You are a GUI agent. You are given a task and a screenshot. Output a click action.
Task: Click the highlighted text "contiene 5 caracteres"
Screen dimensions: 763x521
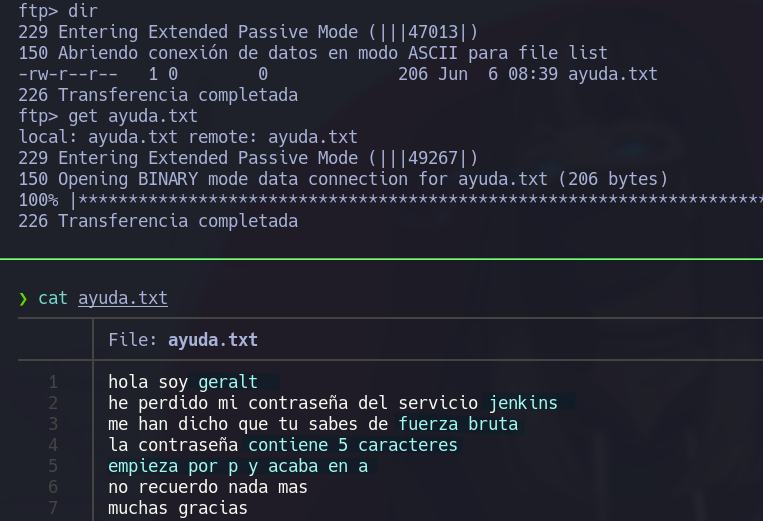click(x=353, y=445)
